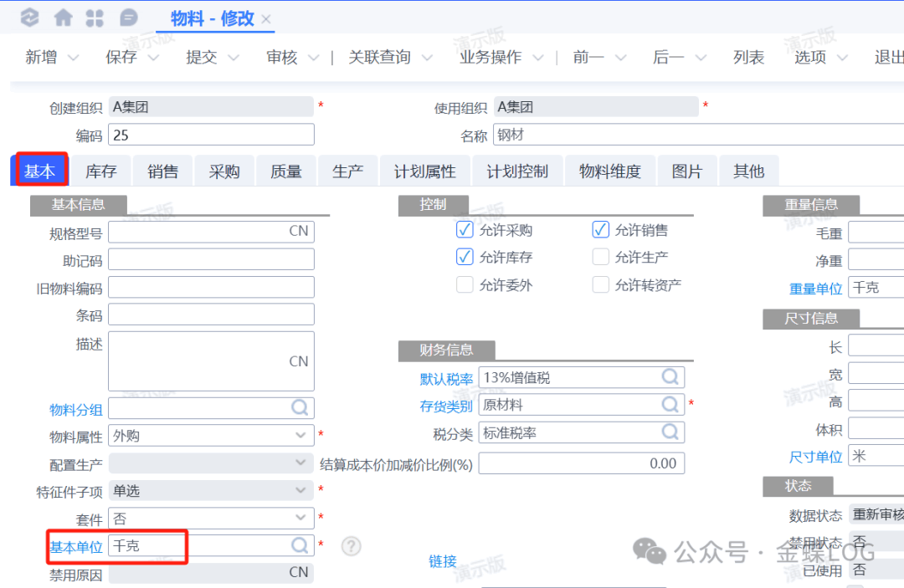Click the 提交 toolbar button
The image size is (904, 588).
coord(201,57)
